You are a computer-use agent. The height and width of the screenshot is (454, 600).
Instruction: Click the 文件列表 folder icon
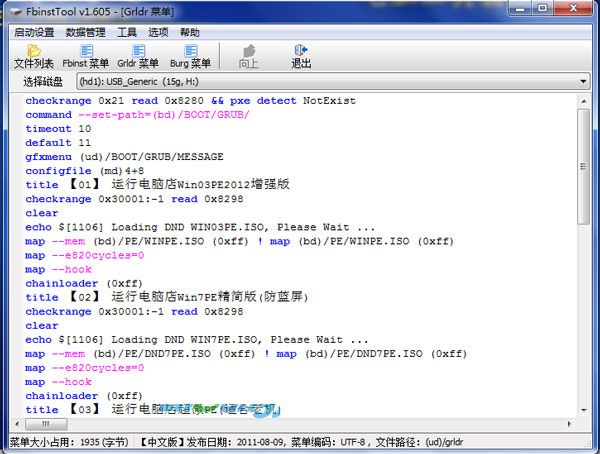pyautogui.click(x=33, y=50)
